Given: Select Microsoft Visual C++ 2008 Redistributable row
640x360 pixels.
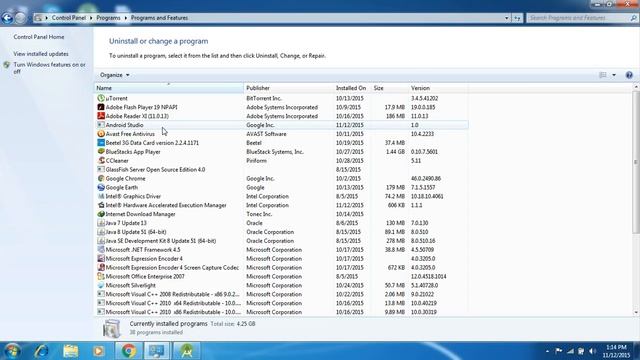Looking at the screenshot, I should 282,295.
